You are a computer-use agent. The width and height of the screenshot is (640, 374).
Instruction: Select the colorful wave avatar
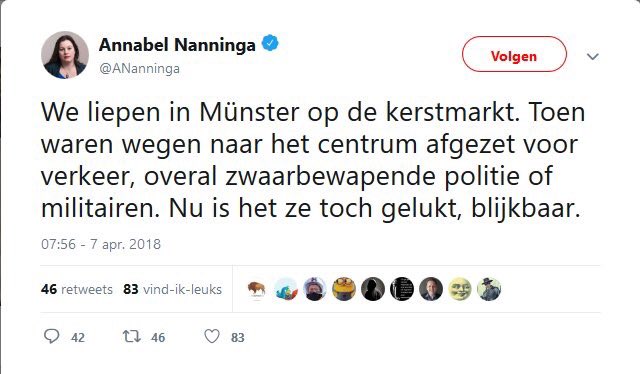tap(286, 289)
